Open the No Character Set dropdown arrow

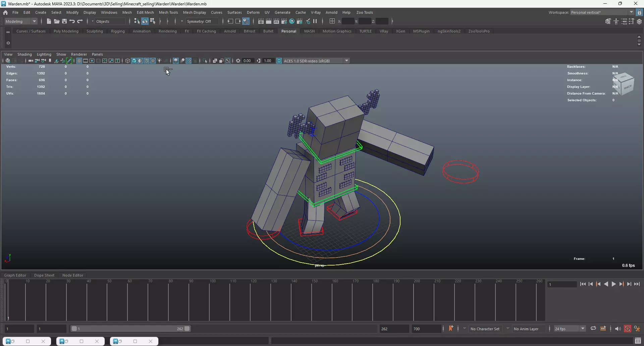[465, 329]
